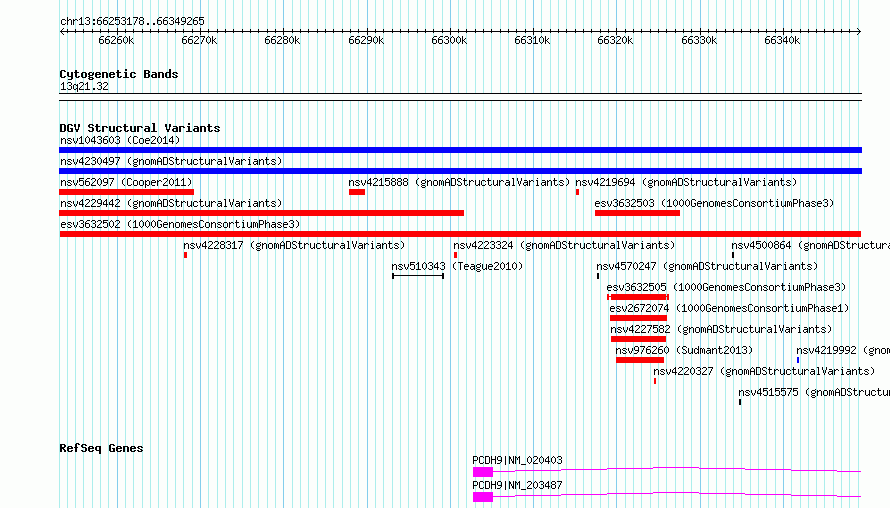Select the PCDH9|NM_203487 magenta exon block
890x508 pixels.
[x=482, y=497]
